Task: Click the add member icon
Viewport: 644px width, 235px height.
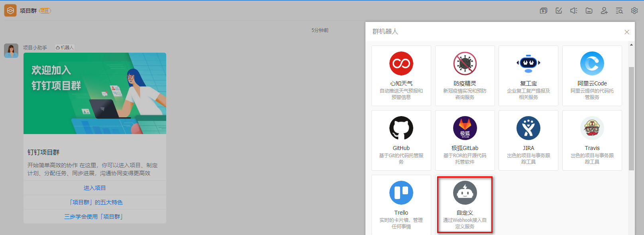Action: click(604, 11)
